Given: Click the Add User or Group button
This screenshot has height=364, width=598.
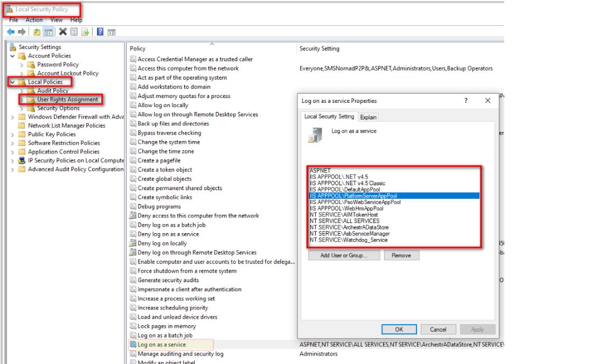Looking at the screenshot, I should pos(344,255).
